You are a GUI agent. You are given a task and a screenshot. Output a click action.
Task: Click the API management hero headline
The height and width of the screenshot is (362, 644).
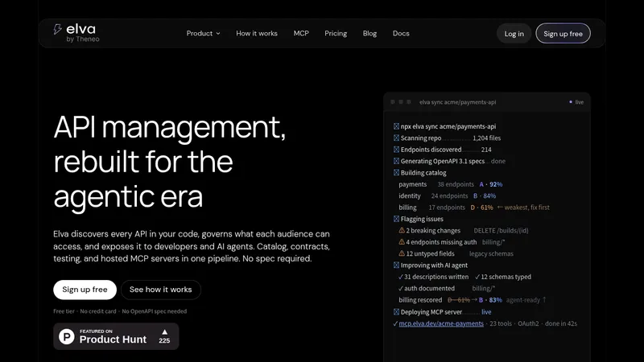tap(169, 162)
